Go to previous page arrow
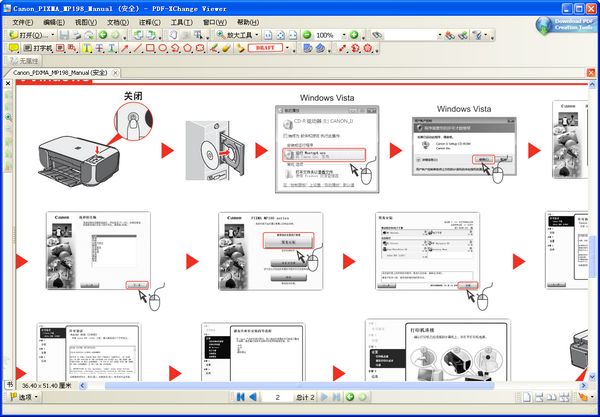Viewport: 600px width, 417px height. pos(253,397)
